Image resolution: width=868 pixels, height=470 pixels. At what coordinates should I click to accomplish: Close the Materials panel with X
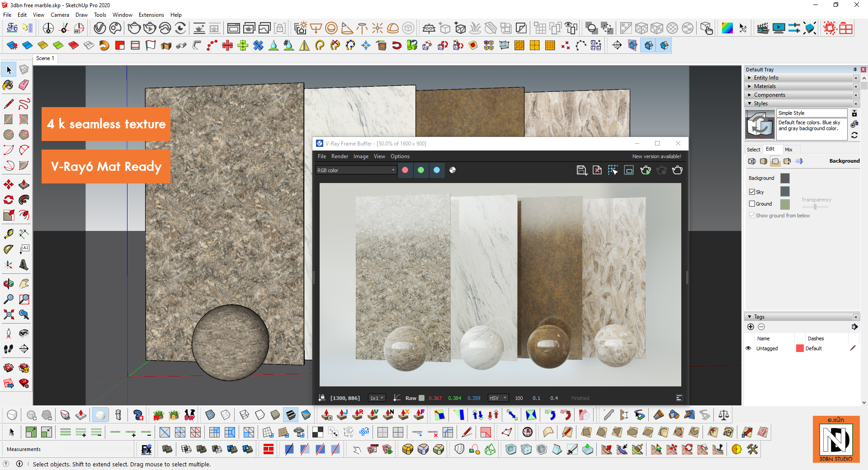pos(856,86)
